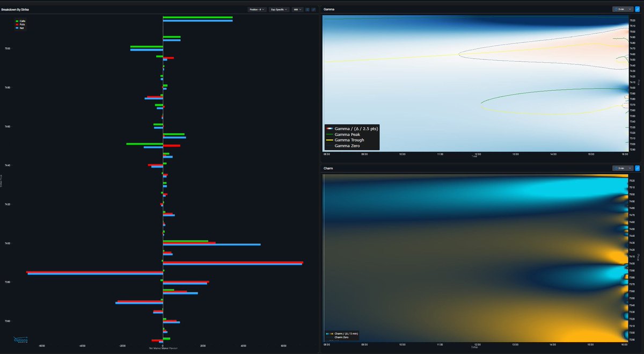Click the Gamma panel title
The width and height of the screenshot is (644, 354).
tap(329, 10)
